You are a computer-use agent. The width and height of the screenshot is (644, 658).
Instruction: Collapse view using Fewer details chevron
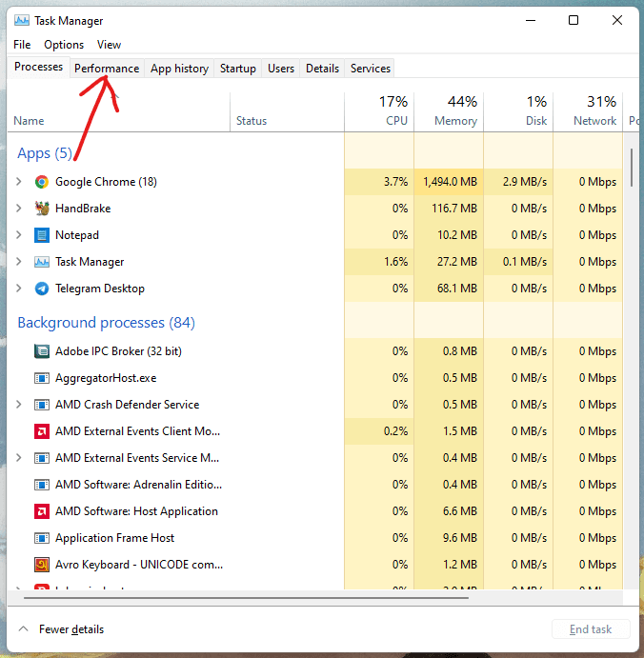point(24,629)
